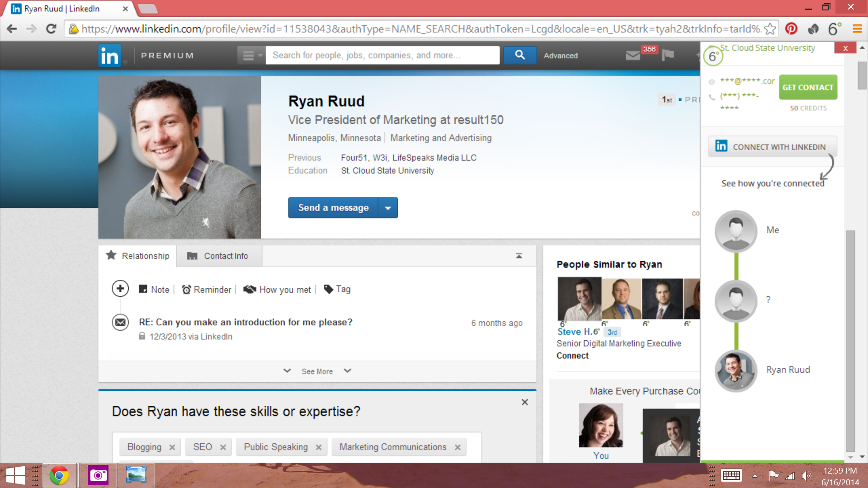Collapse the relationship panel arrow
Image resolution: width=868 pixels, height=488 pixels.
tap(519, 256)
